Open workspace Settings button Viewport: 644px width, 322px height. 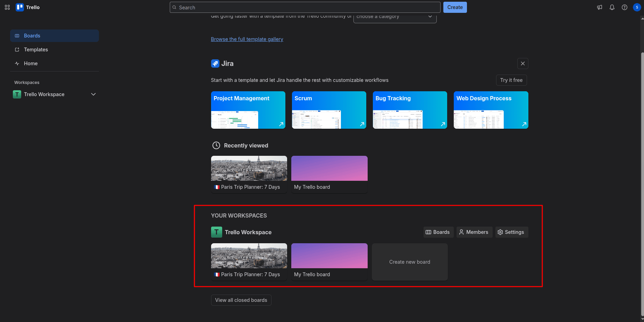(512, 232)
